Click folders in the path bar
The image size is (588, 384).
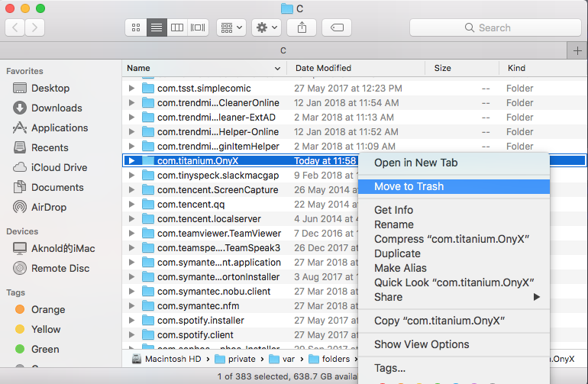329,360
